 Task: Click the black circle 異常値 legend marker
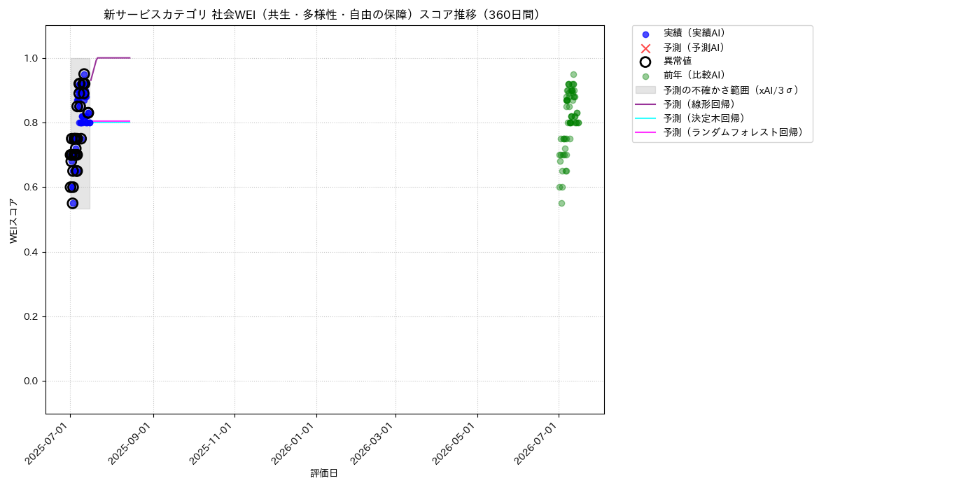tap(645, 62)
